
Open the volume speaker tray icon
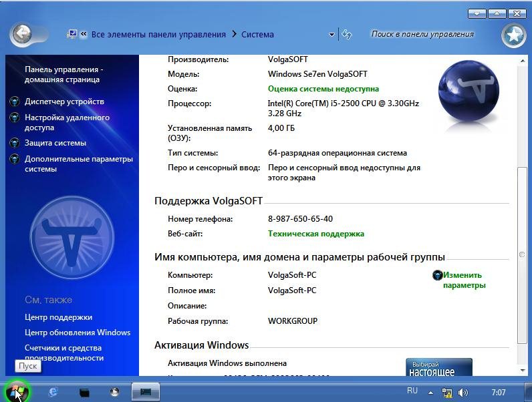[x=462, y=392]
